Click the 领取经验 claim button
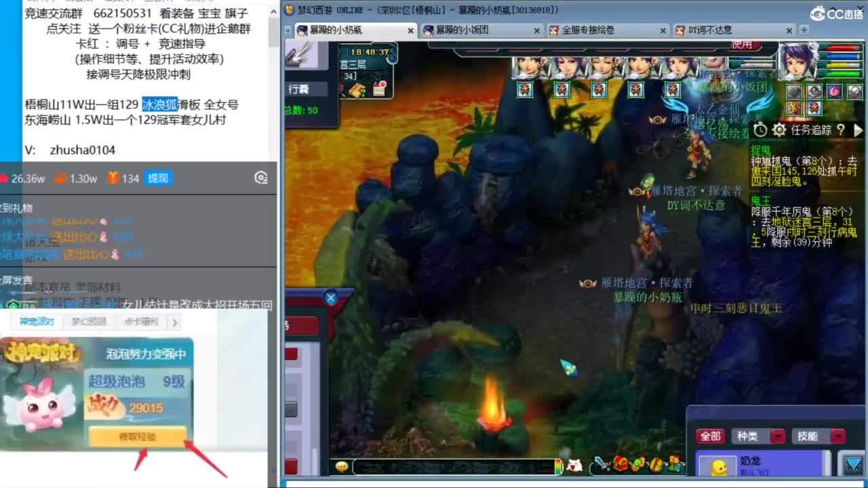The width and height of the screenshot is (868, 488). click(x=137, y=437)
